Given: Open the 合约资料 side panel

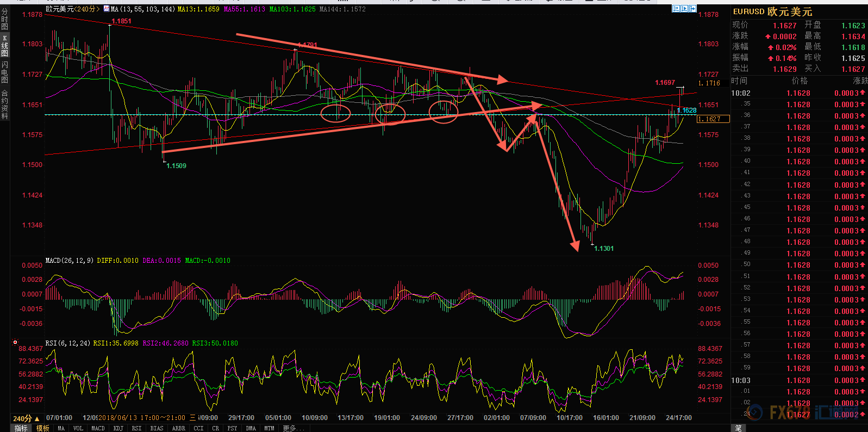Looking at the screenshot, I should point(5,104).
